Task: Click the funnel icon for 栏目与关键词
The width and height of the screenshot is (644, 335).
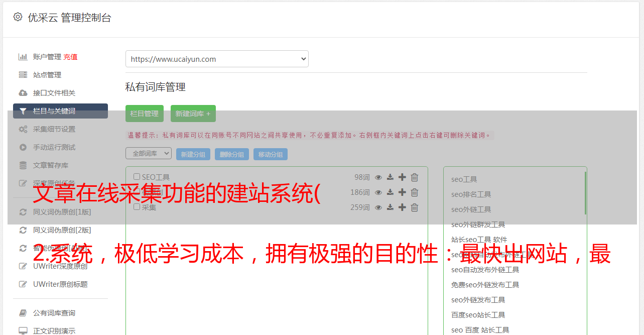Action: [23, 111]
